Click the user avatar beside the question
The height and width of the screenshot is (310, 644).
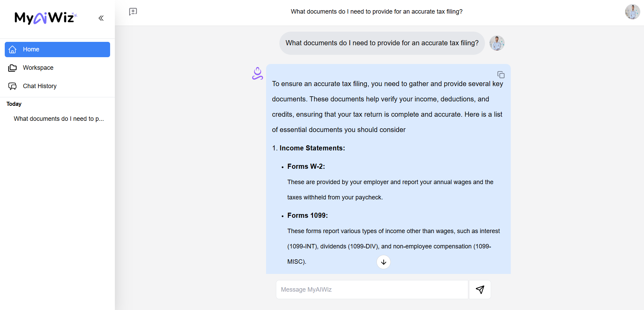click(497, 43)
